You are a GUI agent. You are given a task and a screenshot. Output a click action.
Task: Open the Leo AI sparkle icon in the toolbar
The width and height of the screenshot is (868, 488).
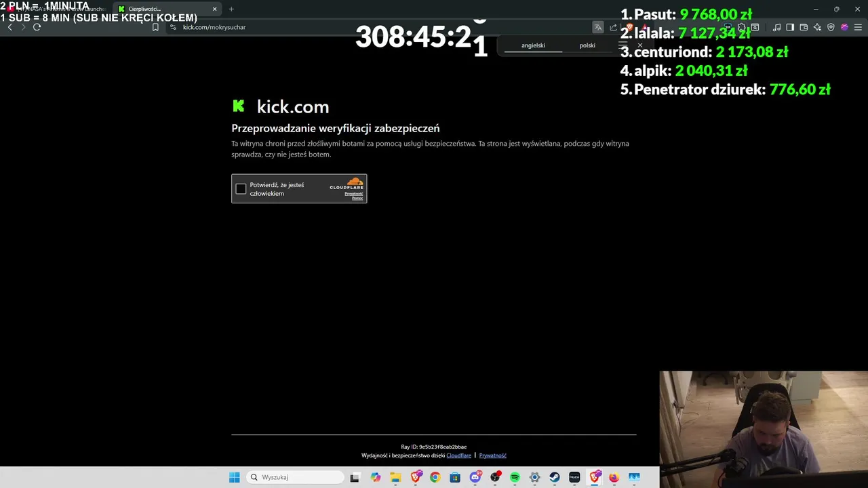pyautogui.click(x=817, y=27)
